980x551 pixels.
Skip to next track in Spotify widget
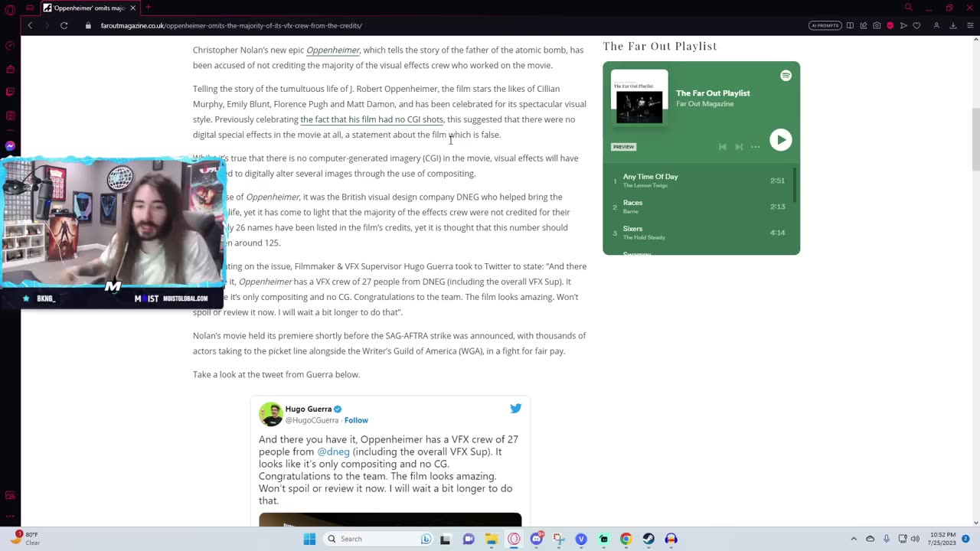tap(739, 147)
